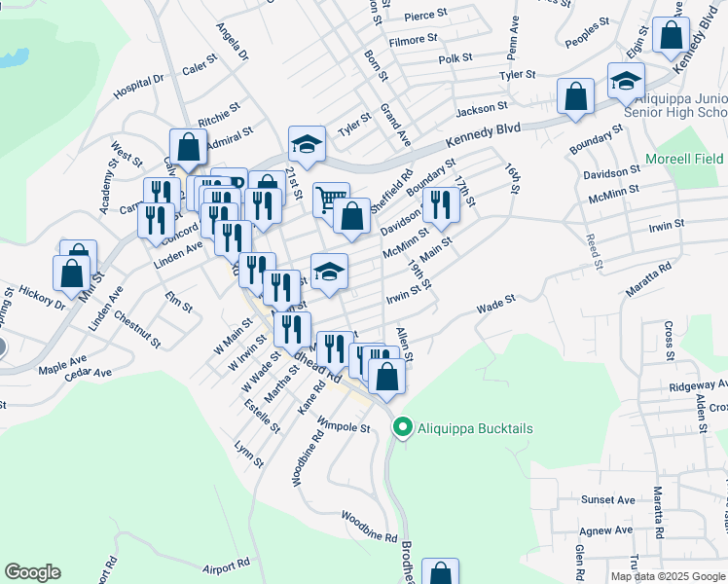Screen dimensions: 728x584
Task: Select the Airport Rd label
Action: (x=226, y=566)
